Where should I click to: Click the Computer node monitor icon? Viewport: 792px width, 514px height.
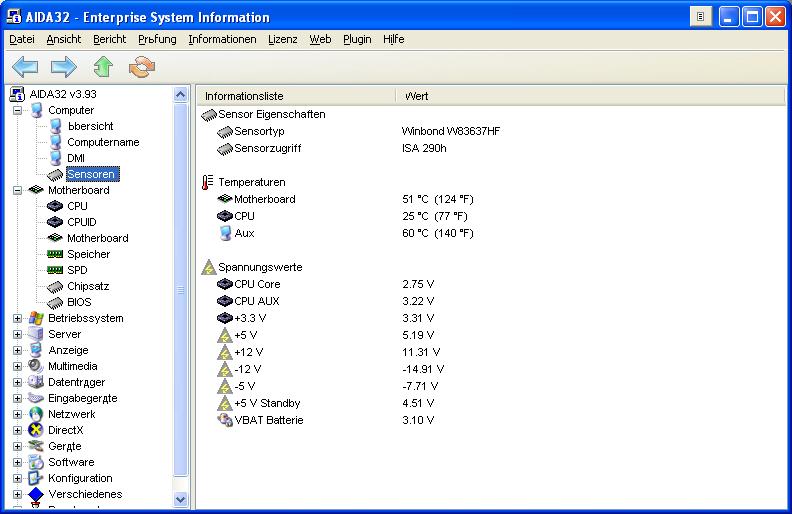coord(36,110)
